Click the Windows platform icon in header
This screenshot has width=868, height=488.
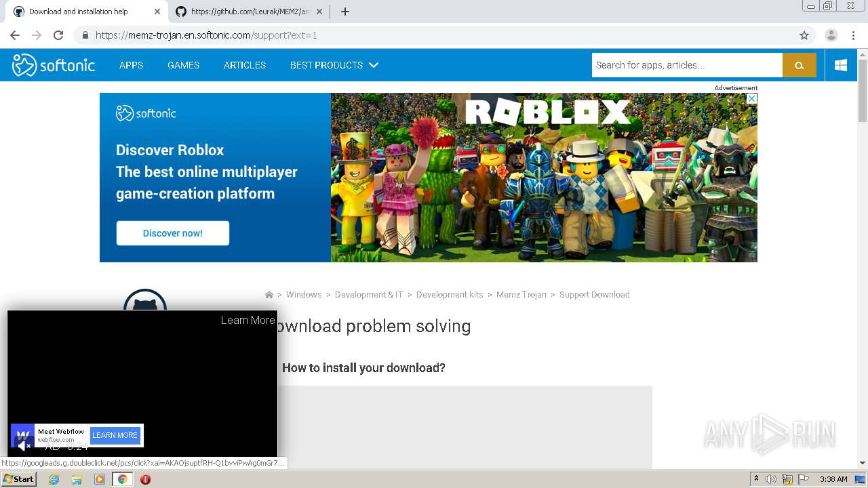(x=841, y=65)
